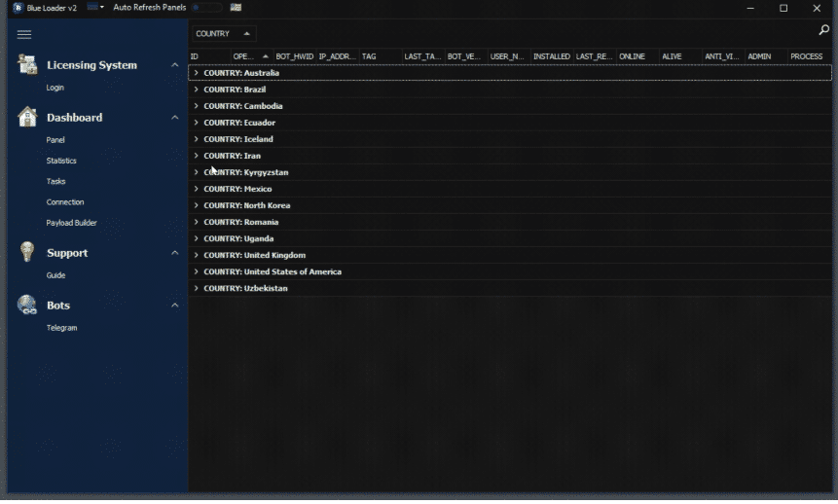838x504 pixels.
Task: Minimize the Blue Loader window
Action: (x=750, y=8)
